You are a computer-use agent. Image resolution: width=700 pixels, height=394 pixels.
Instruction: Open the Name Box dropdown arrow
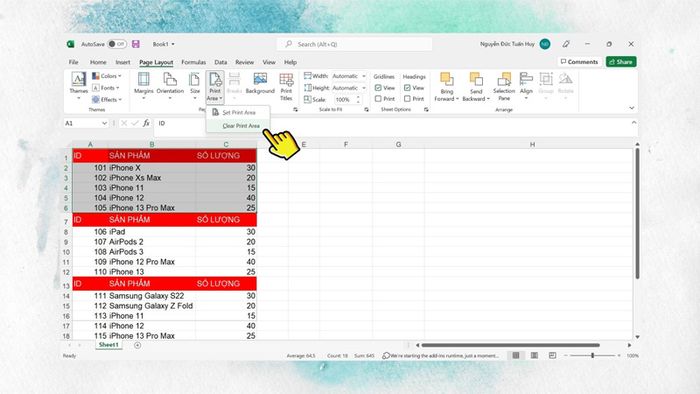point(104,123)
